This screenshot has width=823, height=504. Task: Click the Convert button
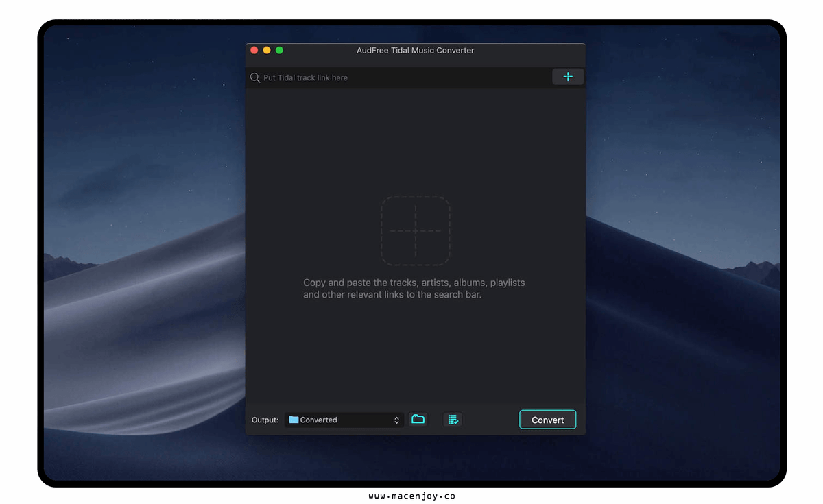pyautogui.click(x=548, y=420)
